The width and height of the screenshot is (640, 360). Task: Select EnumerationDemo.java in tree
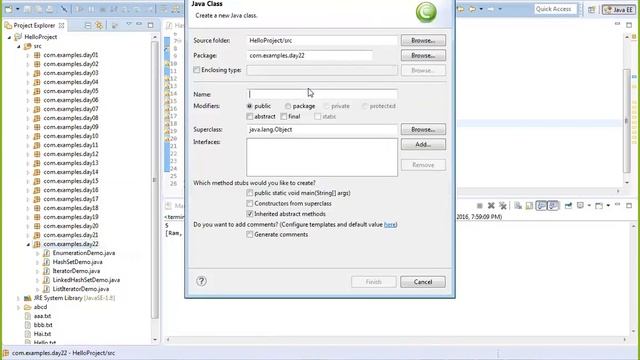tap(84, 253)
